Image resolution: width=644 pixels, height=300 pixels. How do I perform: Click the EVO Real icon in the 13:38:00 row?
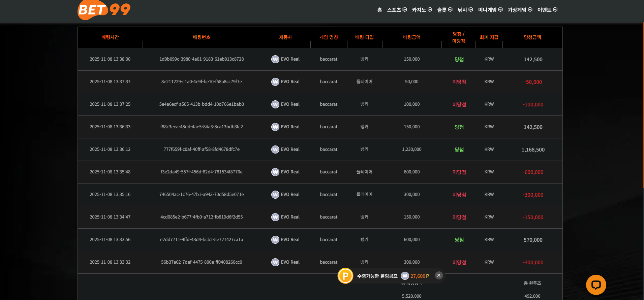[x=275, y=59]
